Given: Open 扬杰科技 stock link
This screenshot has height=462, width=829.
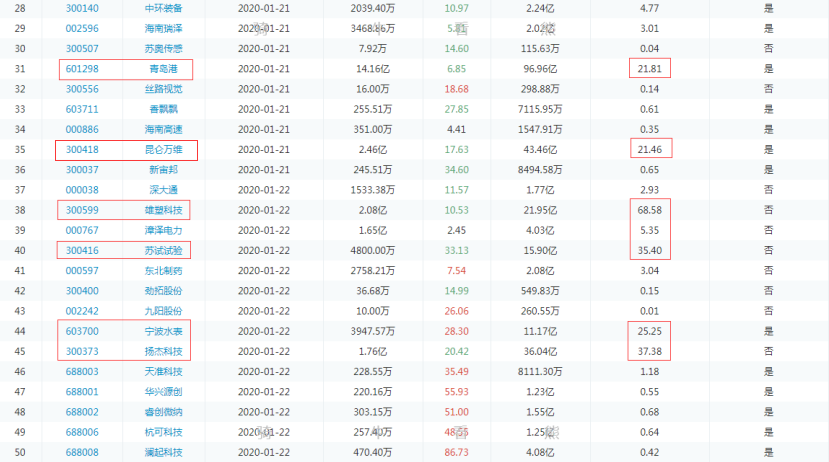Looking at the screenshot, I should (x=163, y=351).
